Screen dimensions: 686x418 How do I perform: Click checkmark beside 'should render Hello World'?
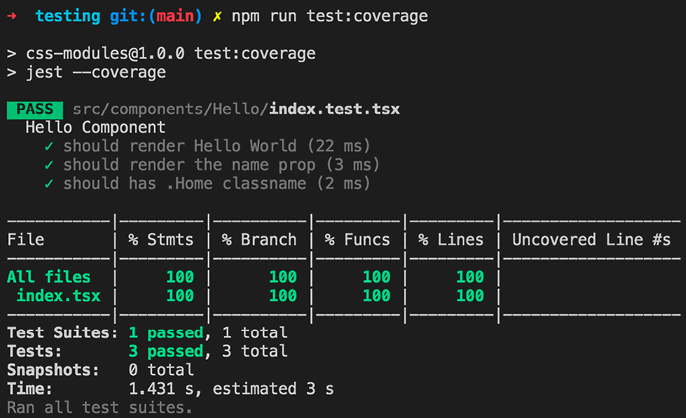pyautogui.click(x=49, y=147)
